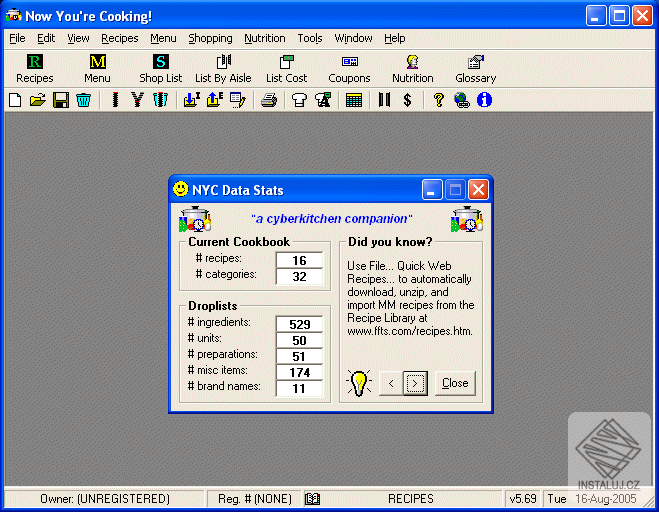Click the lightbulb tip icon
The width and height of the screenshot is (659, 512).
[x=358, y=383]
